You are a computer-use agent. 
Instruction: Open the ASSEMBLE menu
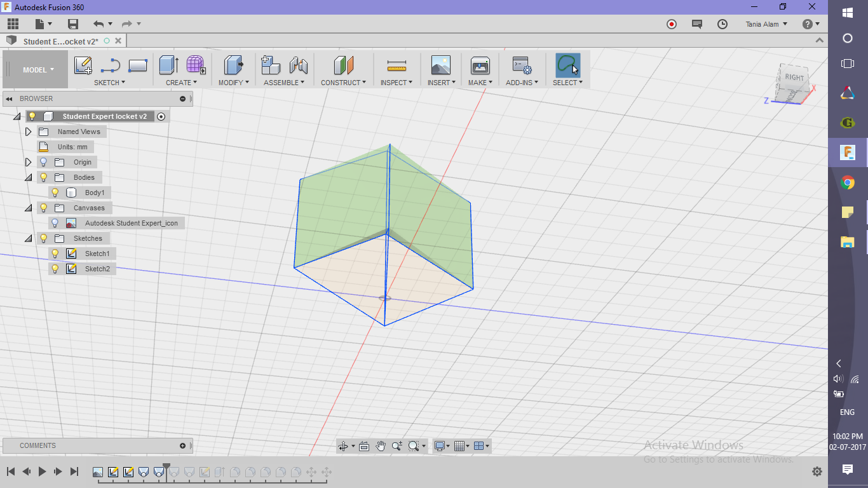(x=284, y=83)
